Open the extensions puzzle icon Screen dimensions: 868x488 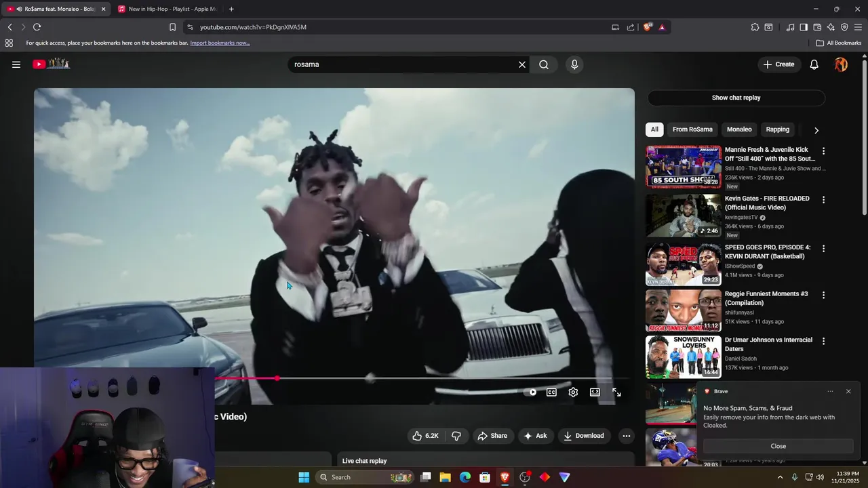point(755,27)
